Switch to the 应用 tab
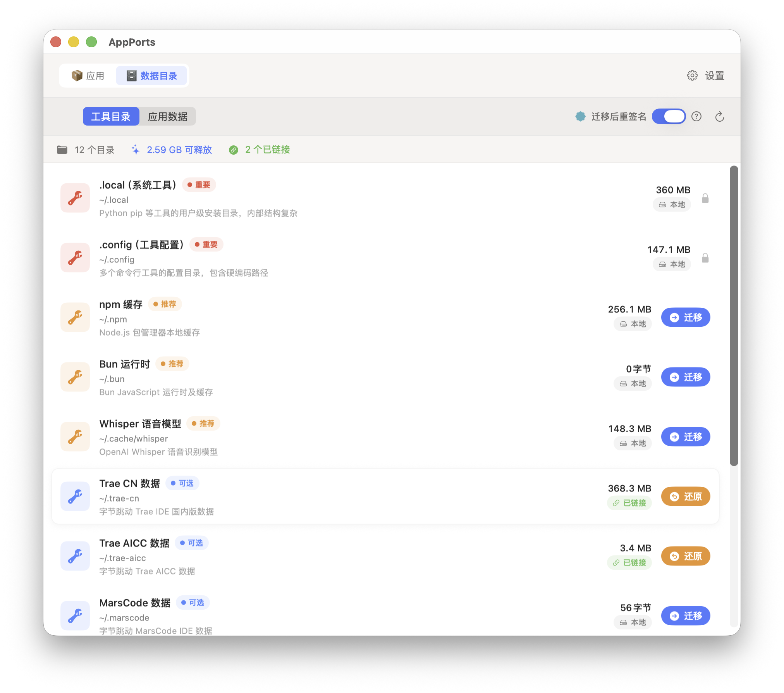The height and width of the screenshot is (693, 784). pos(88,76)
